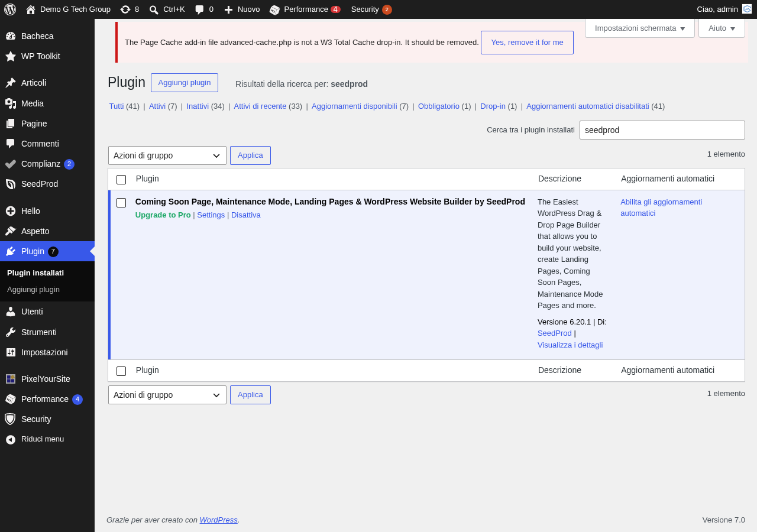The height and width of the screenshot is (532, 757).
Task: Filter by Aggiornamenti automatici disabilitati
Action: tap(588, 106)
